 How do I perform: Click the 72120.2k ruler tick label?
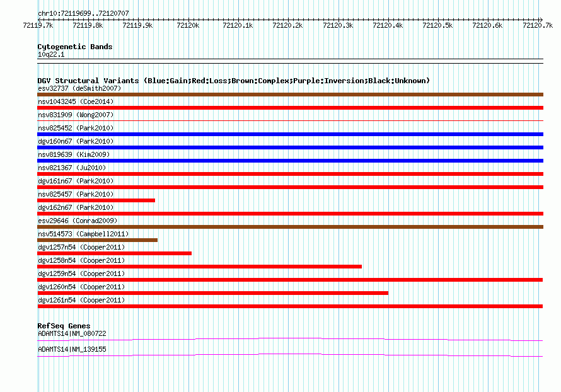287,25
